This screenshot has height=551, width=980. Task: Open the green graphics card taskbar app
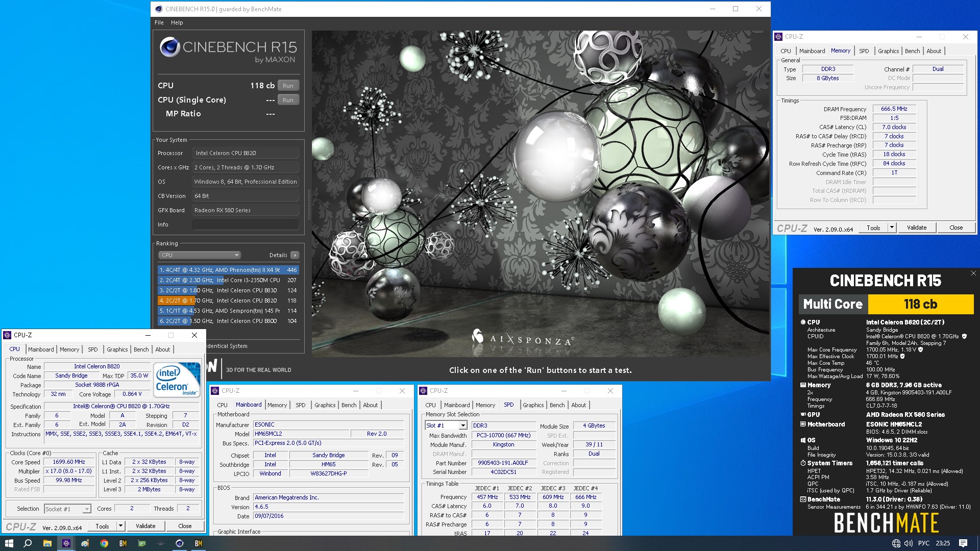pyautogui.click(x=142, y=543)
